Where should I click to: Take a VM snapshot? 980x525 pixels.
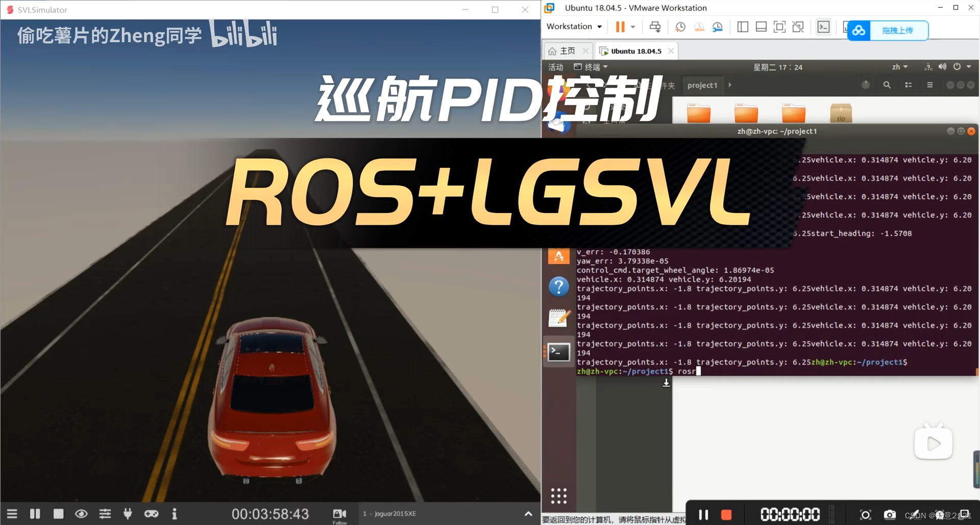click(680, 27)
